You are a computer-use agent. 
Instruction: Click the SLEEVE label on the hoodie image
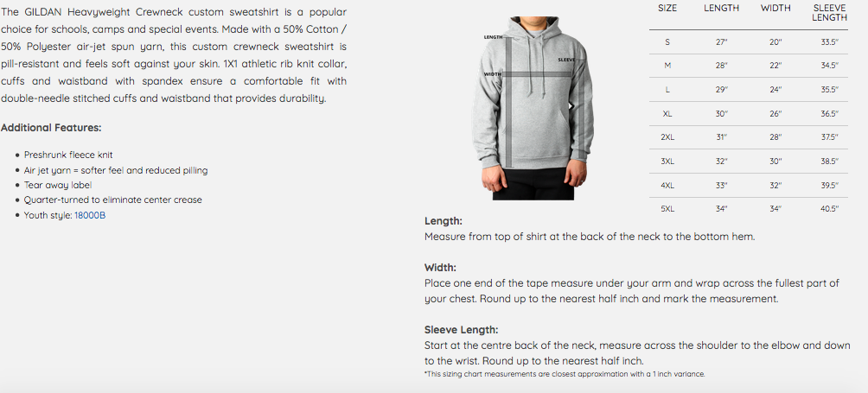pos(566,60)
